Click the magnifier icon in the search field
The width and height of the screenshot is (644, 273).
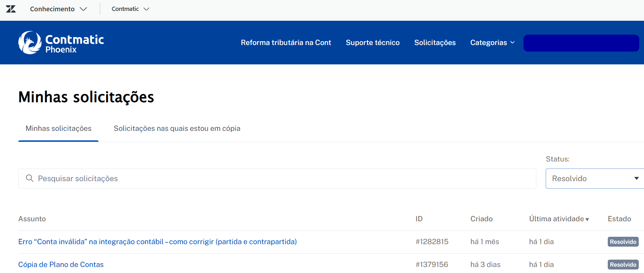point(30,178)
